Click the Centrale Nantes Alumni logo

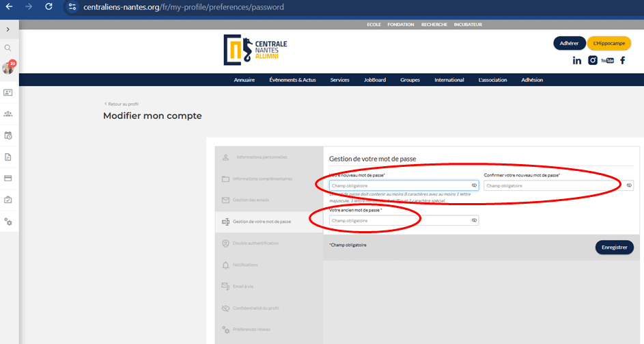(256, 50)
